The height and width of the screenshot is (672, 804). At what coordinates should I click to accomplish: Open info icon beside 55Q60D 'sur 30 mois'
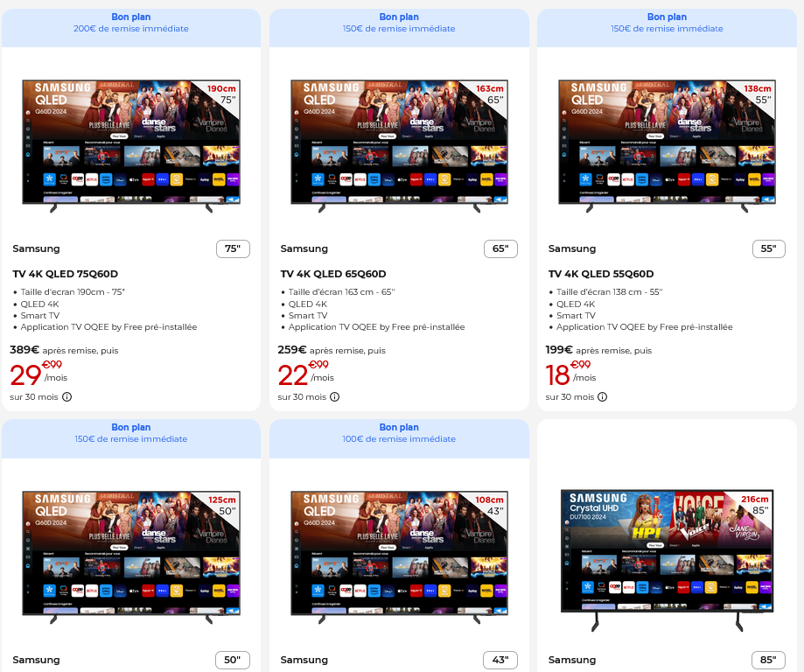(x=603, y=397)
